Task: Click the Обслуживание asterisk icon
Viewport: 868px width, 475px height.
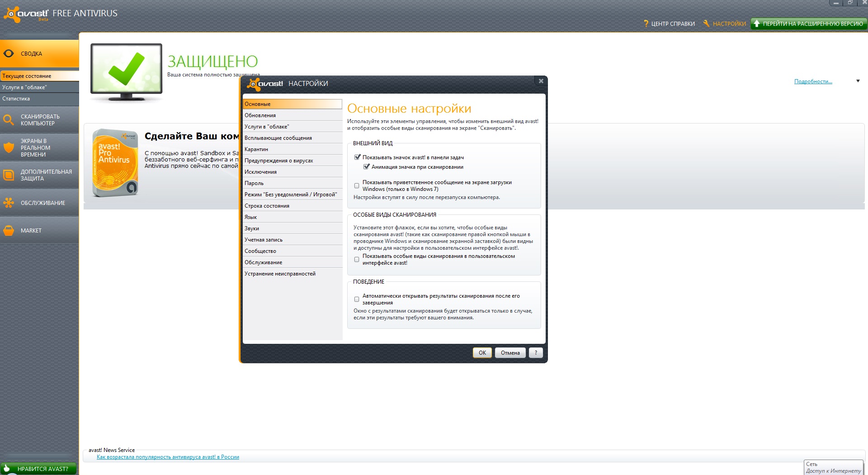Action: click(x=9, y=203)
